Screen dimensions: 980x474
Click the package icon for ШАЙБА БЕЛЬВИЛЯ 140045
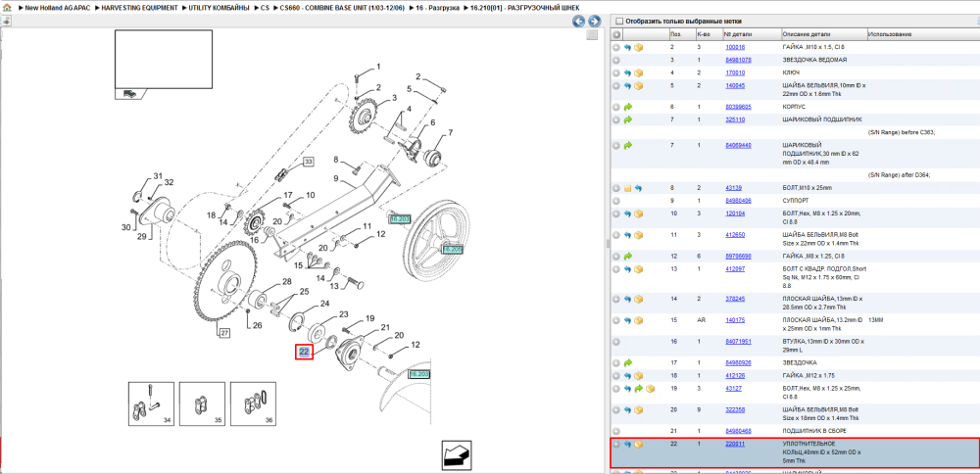(x=639, y=85)
